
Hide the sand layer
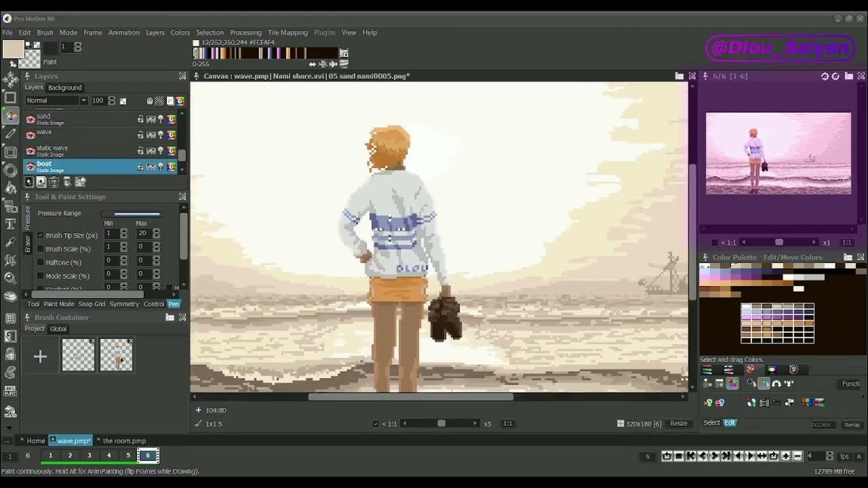tap(31, 119)
